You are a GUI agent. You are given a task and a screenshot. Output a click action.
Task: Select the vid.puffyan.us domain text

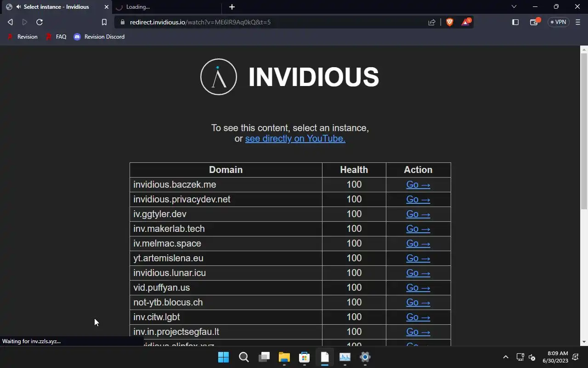coord(161,287)
